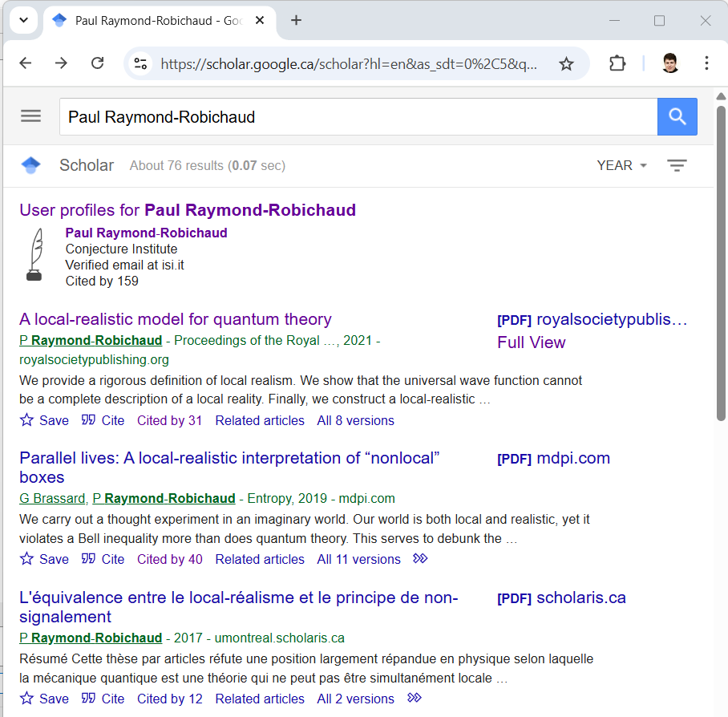Maximize the Chrome window
The width and height of the screenshot is (728, 717).
pos(659,20)
